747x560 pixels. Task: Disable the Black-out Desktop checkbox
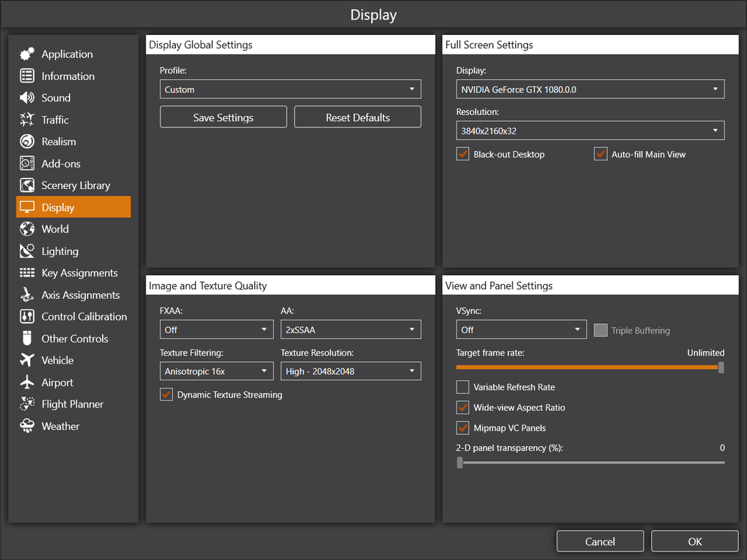(463, 154)
